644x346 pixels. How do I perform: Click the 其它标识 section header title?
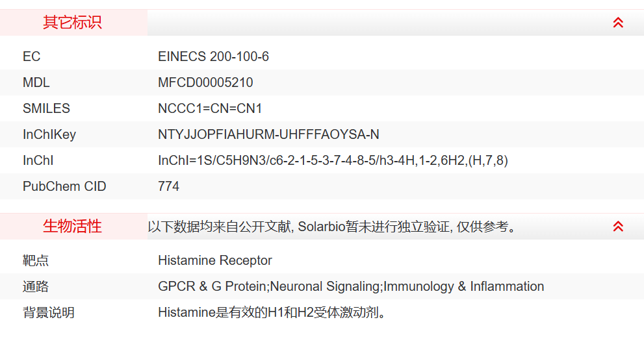[x=72, y=23]
